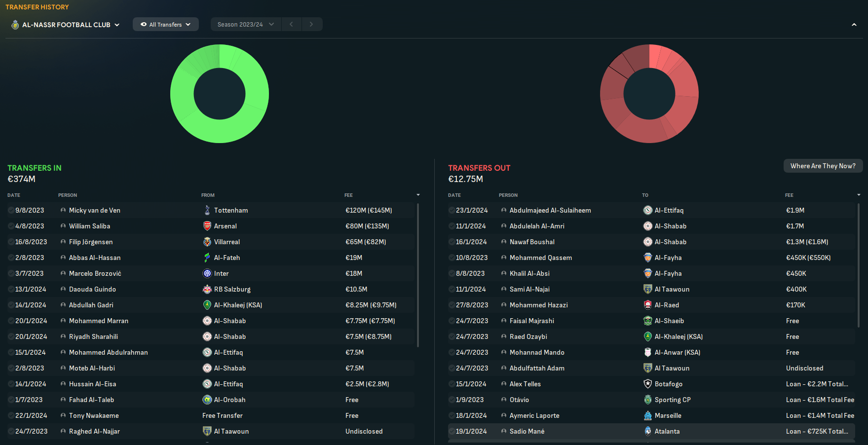Viewport: 868px width, 445px height.
Task: Open the Season 2023/24 dropdown
Action: coord(246,24)
